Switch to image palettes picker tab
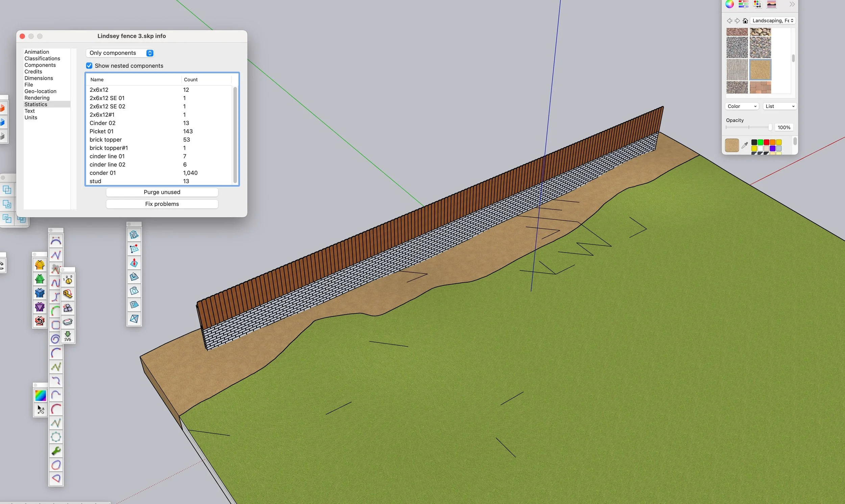 pos(772,4)
